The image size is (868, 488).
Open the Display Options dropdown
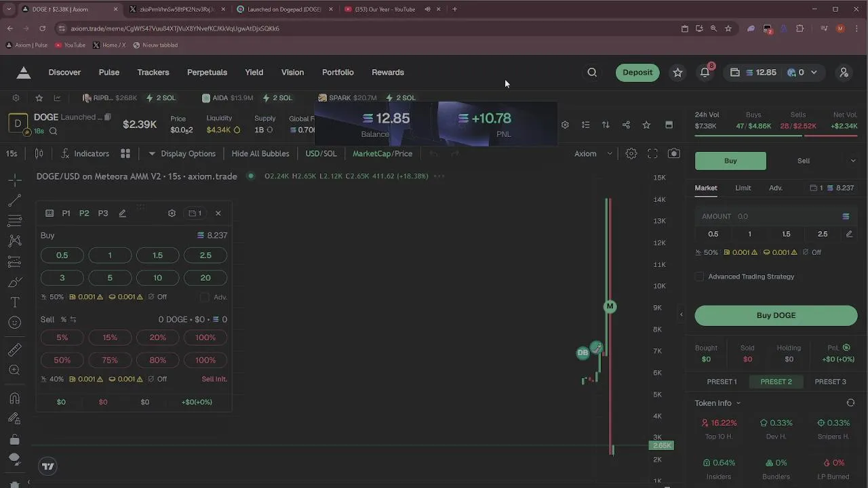pos(182,154)
